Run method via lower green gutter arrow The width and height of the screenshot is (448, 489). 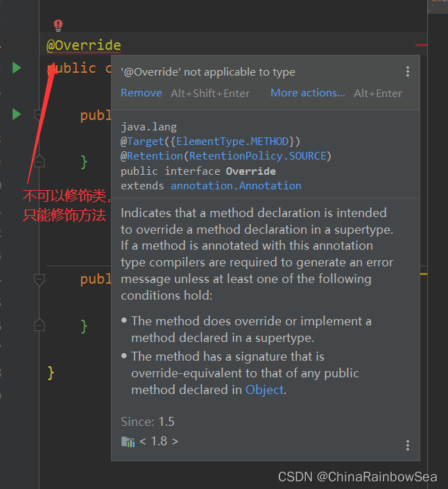point(17,114)
